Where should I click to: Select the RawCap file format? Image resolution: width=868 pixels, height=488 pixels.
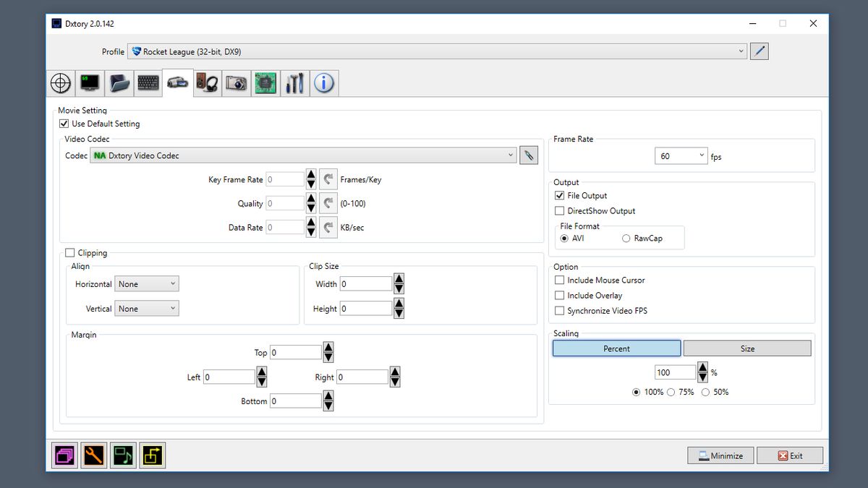[626, 238]
